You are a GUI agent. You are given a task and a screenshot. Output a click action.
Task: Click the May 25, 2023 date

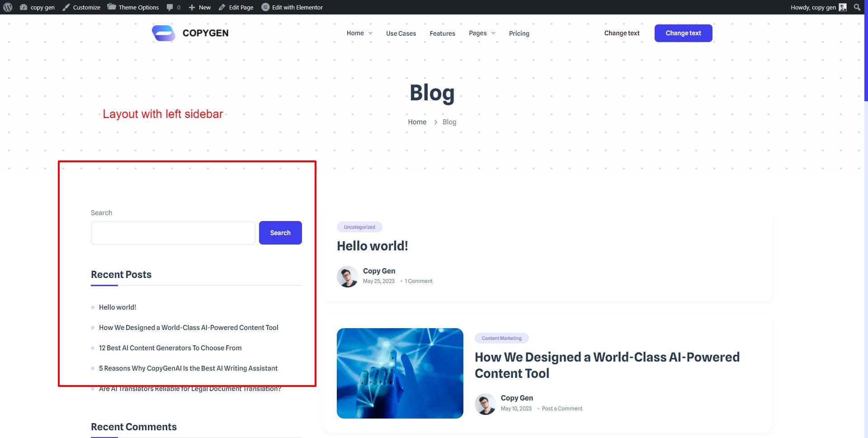tap(379, 281)
